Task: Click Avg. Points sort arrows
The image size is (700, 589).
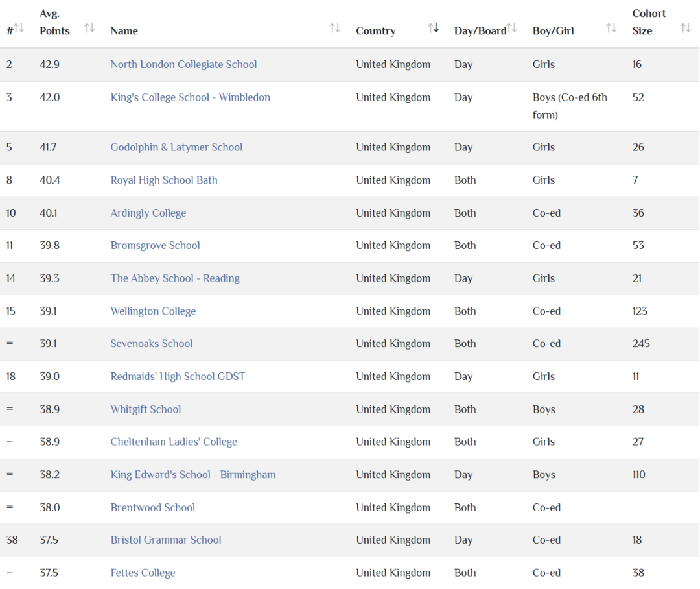Action: point(89,28)
